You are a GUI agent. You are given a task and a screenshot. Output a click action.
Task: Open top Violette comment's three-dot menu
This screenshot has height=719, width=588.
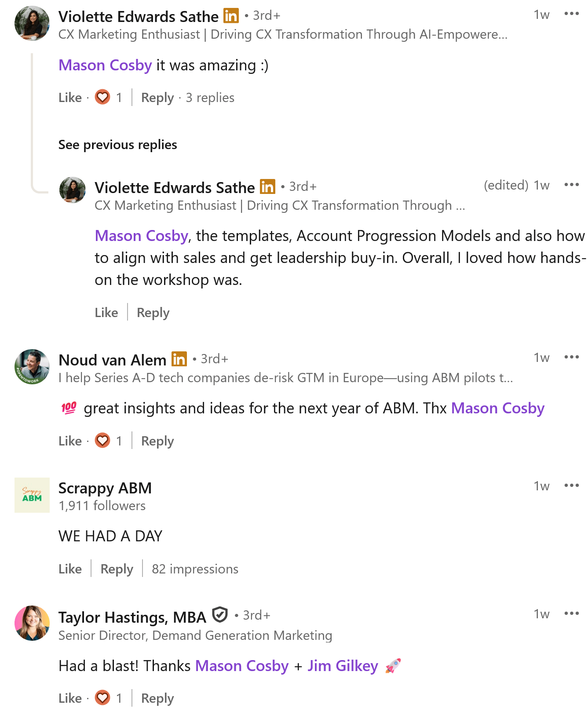pos(571,14)
